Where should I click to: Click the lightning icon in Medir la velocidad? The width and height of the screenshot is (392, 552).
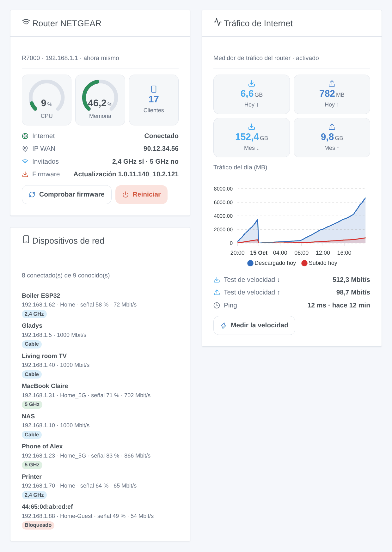[224, 325]
